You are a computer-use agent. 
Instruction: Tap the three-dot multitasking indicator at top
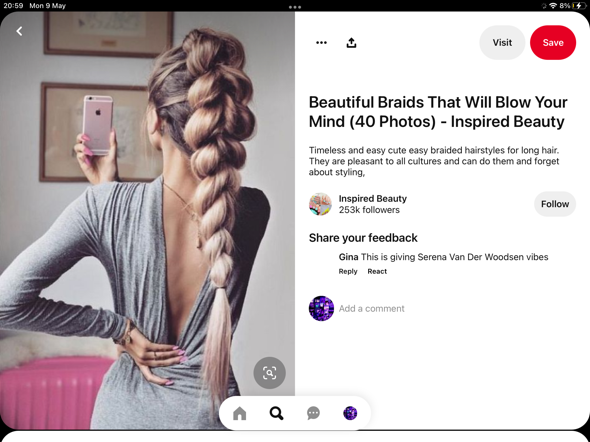tap(295, 7)
